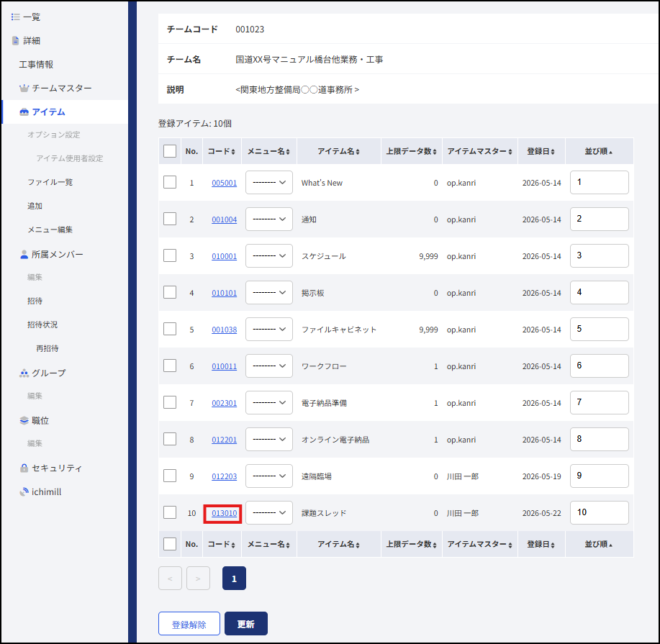Screen dimensions: 660x644
Task: Sort by アイテム名 in top header
Action: coord(338,151)
